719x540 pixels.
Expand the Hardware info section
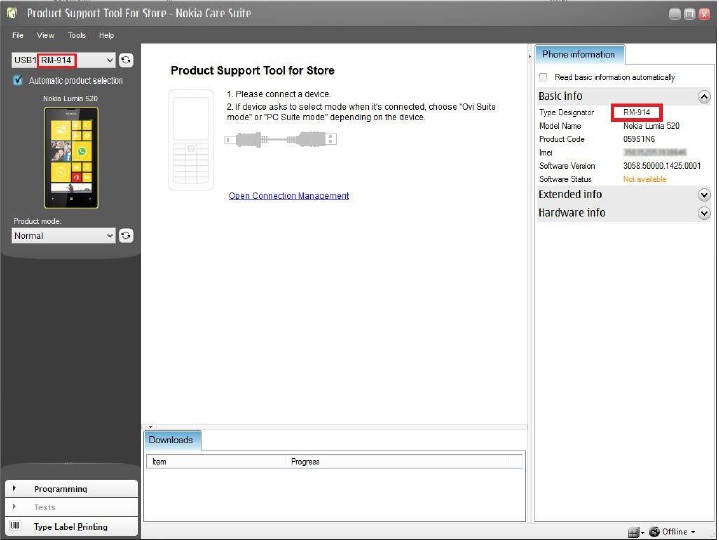[x=704, y=213]
